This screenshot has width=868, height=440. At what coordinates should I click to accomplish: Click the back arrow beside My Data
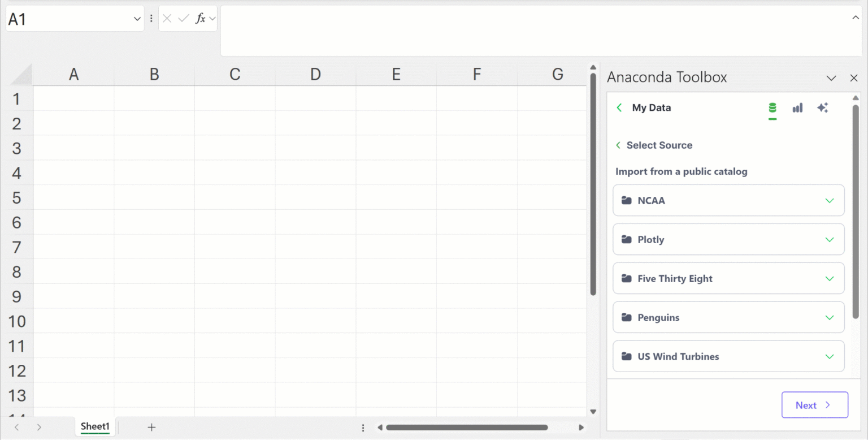click(619, 107)
